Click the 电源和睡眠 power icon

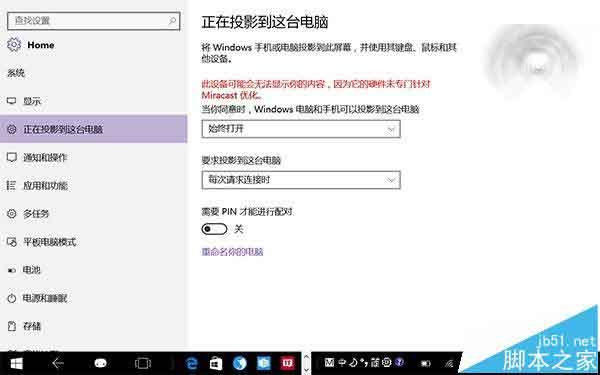(11, 298)
